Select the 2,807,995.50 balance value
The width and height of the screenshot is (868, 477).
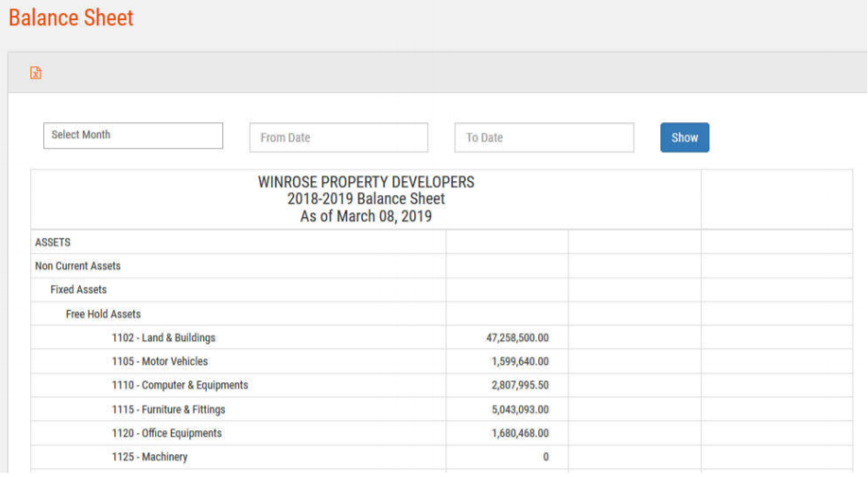tap(520, 386)
